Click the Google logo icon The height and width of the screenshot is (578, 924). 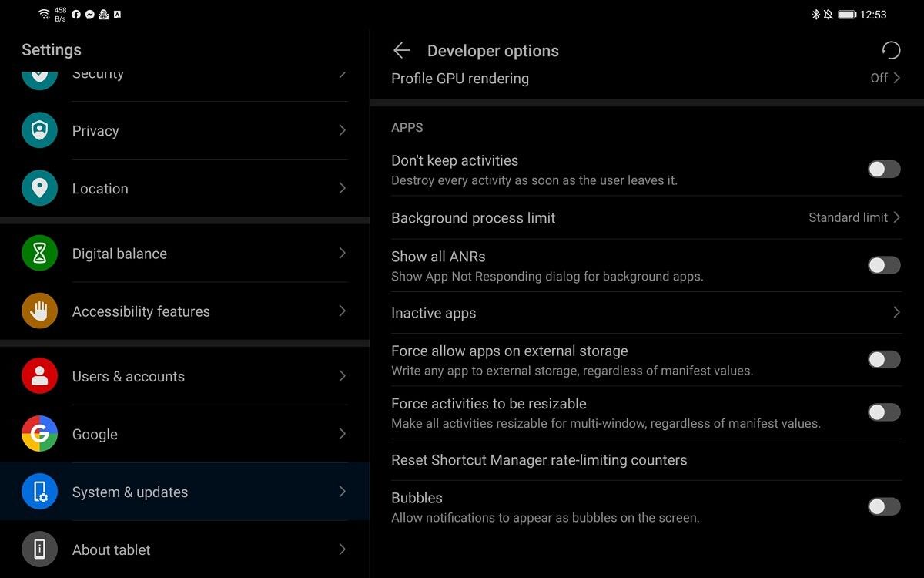(x=39, y=434)
